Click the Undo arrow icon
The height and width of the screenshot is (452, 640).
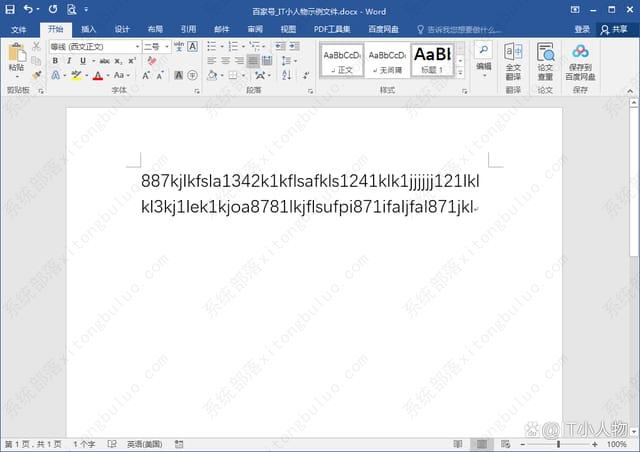[27, 9]
